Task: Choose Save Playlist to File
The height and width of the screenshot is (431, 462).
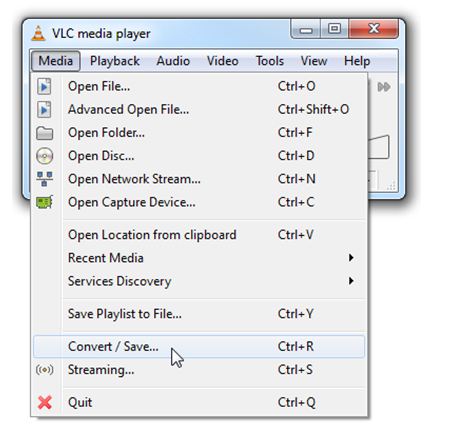Action: tap(199, 314)
